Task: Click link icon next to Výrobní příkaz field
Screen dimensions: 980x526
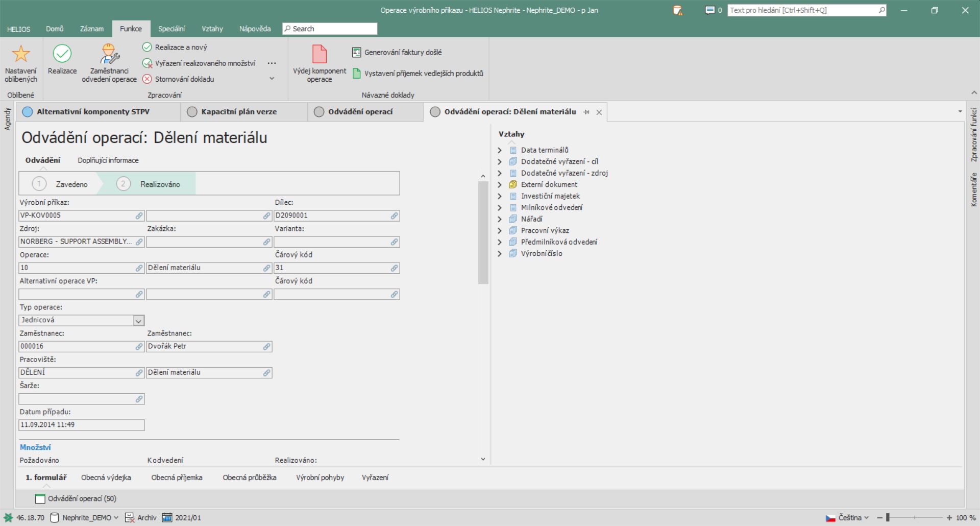Action: (139, 216)
